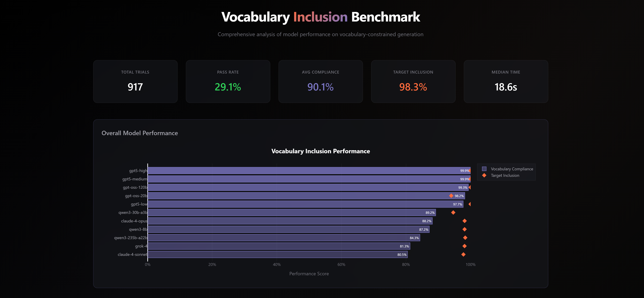Click the qwen3-30b-a3b target inclusion diamond marker

453,213
